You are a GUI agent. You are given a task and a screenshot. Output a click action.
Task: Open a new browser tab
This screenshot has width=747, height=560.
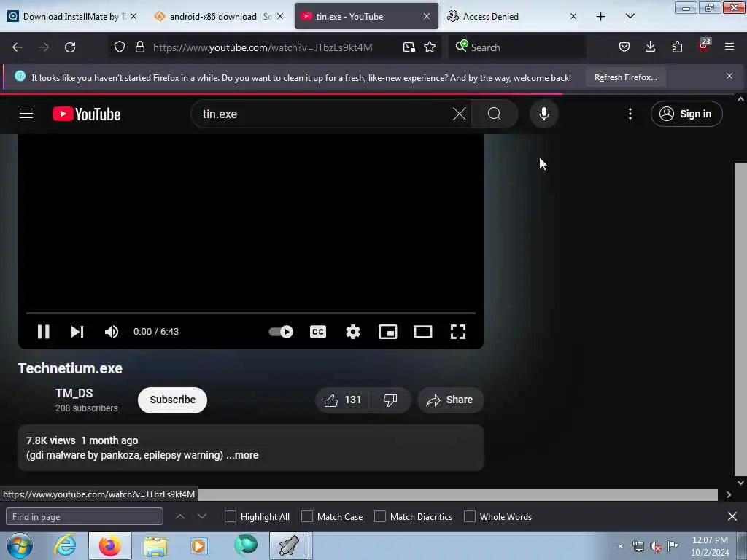pyautogui.click(x=601, y=17)
